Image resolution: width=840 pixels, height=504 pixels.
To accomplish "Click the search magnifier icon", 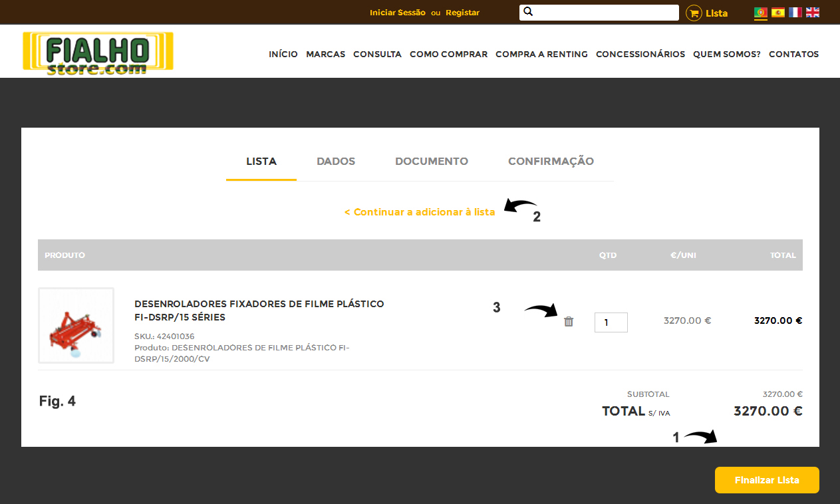I will click(x=528, y=12).
